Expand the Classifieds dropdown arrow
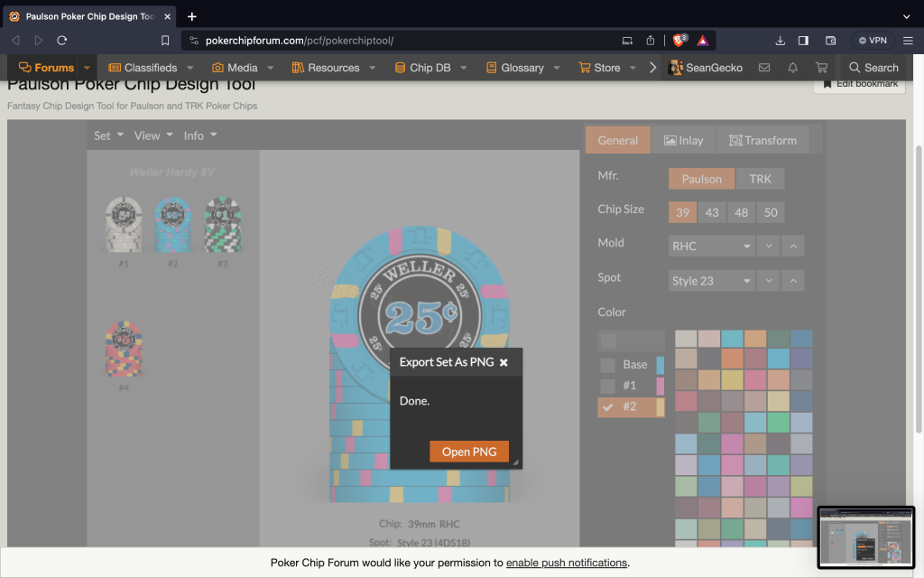 coord(189,67)
